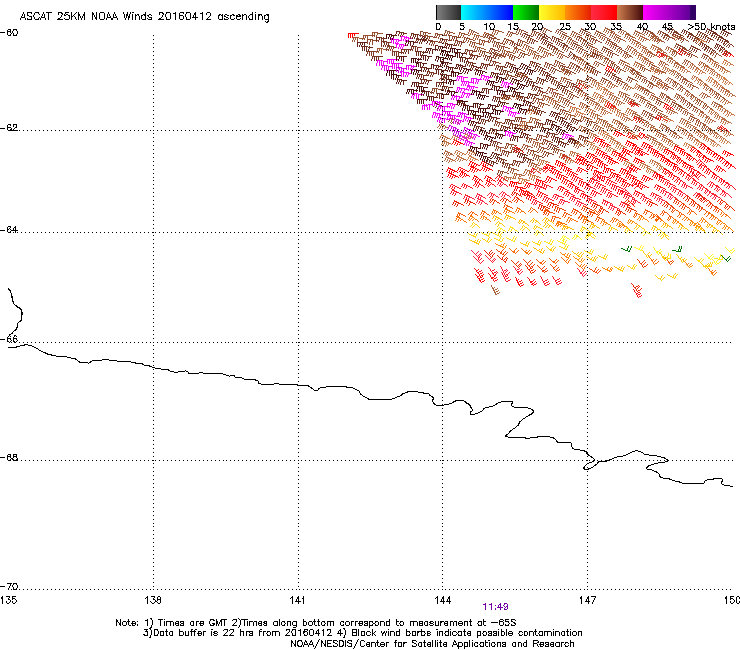This screenshot has width=740, height=650.
Task: Click the latitude label -70
Action: pyautogui.click(x=9, y=586)
